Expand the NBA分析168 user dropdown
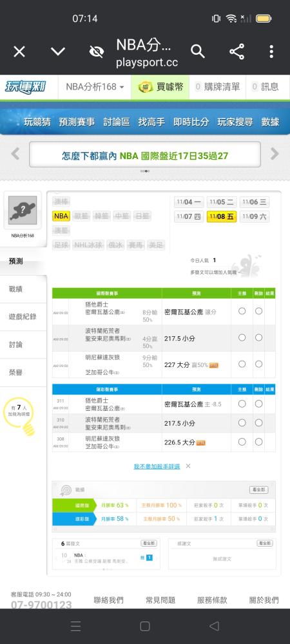290x644 pixels. pos(95,87)
